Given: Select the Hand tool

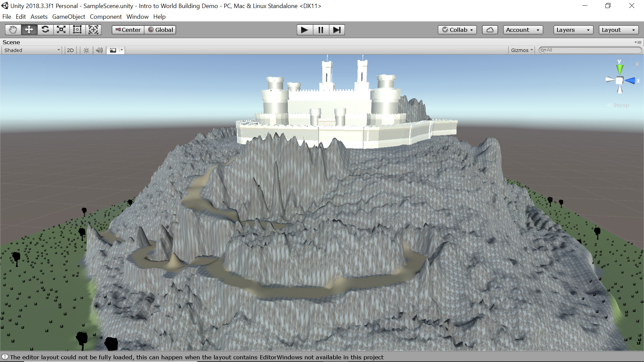Looking at the screenshot, I should (x=13, y=30).
